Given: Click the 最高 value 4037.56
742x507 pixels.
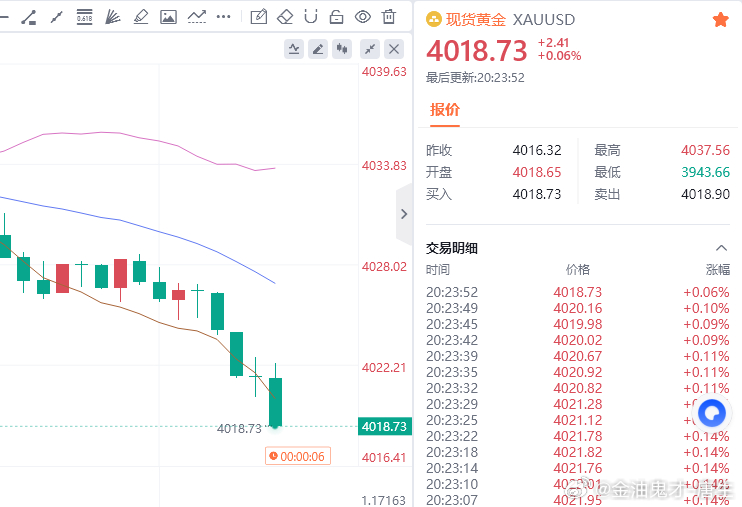Looking at the screenshot, I should coord(706,150).
